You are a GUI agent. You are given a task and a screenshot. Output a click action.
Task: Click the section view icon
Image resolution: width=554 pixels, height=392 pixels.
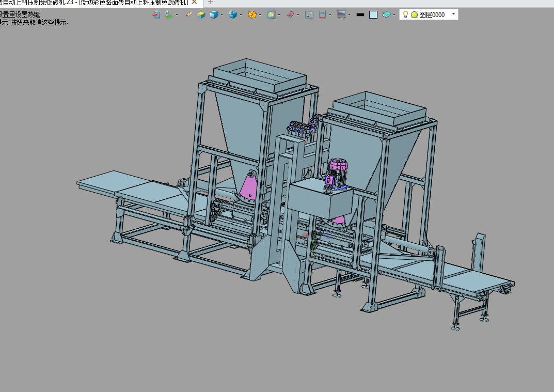click(x=322, y=14)
